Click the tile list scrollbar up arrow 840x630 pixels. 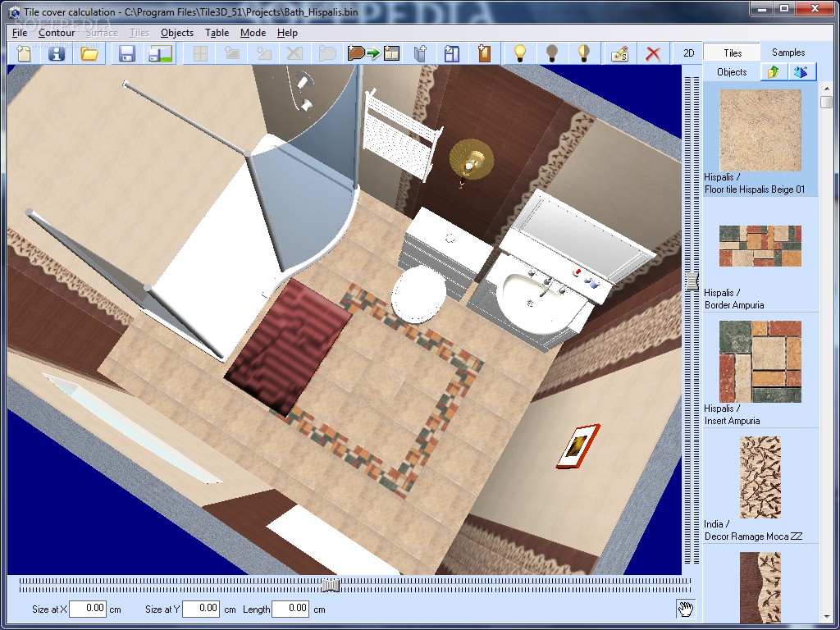tap(825, 88)
